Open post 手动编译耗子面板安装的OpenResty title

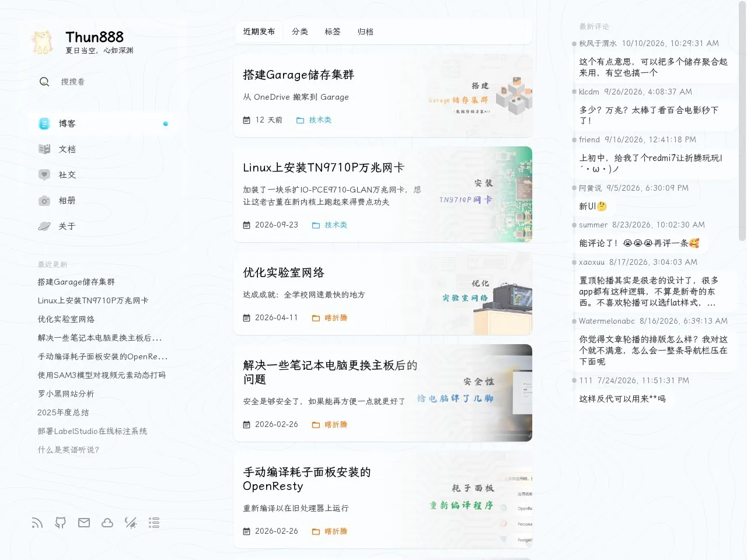click(x=307, y=479)
